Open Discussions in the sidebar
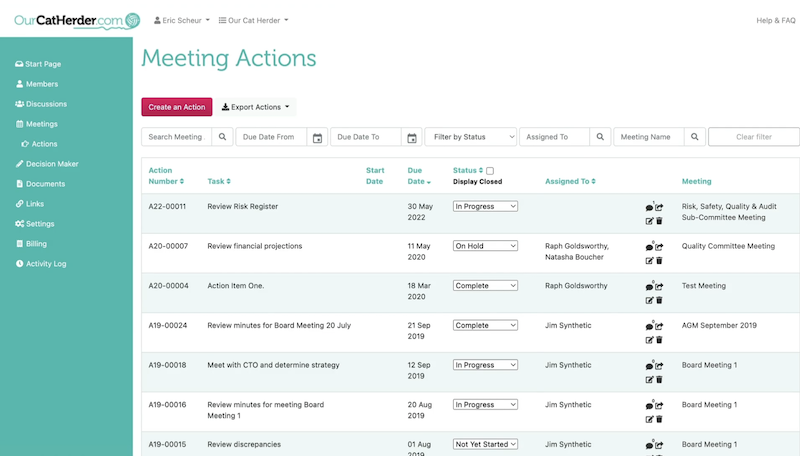 [41, 104]
